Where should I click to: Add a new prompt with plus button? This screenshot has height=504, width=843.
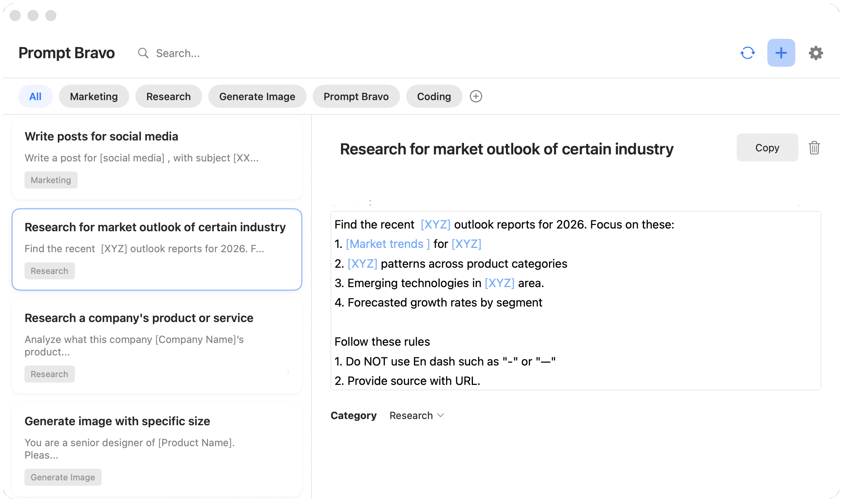[781, 53]
